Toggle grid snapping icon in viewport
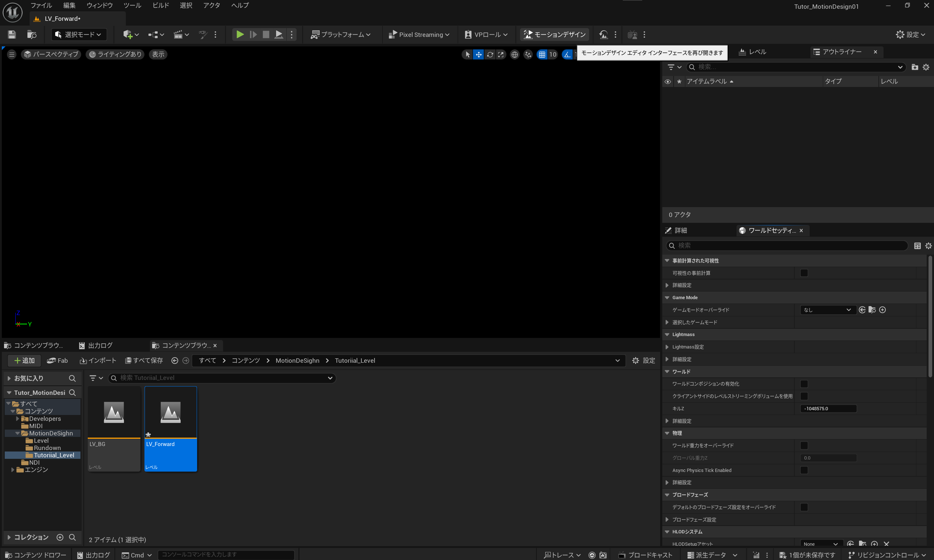Viewport: 934px width, 560px height. [x=542, y=54]
